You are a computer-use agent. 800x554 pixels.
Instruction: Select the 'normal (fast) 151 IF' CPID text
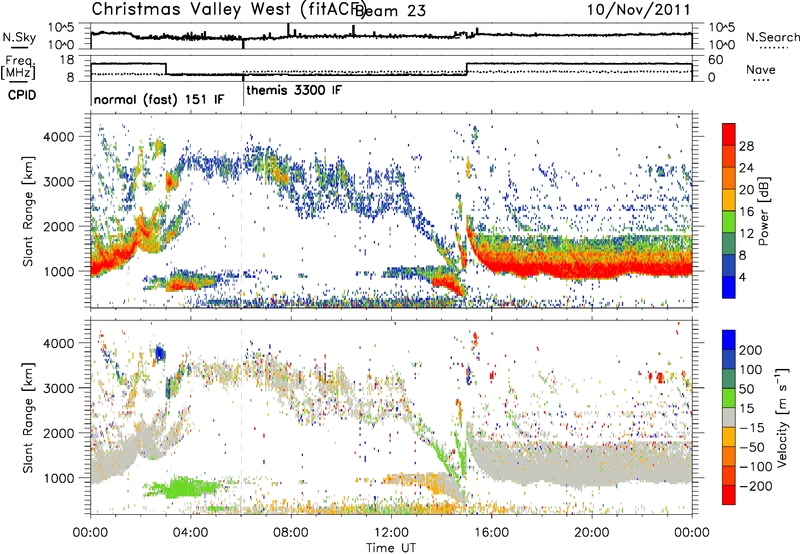click(159, 99)
